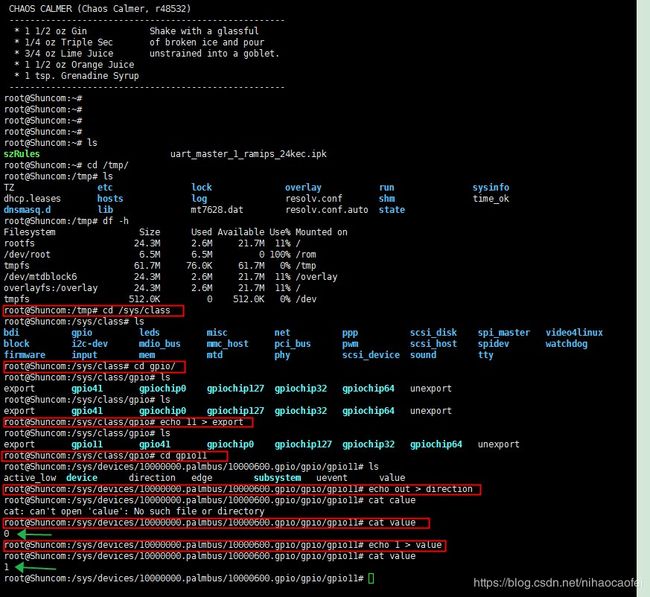Click the spi_master directory entry
The image size is (650, 597).
coord(504,332)
